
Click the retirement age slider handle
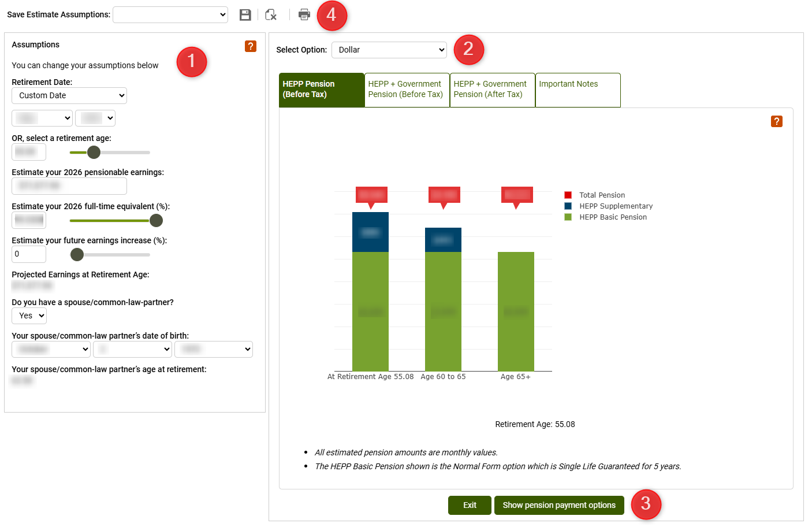coord(94,153)
